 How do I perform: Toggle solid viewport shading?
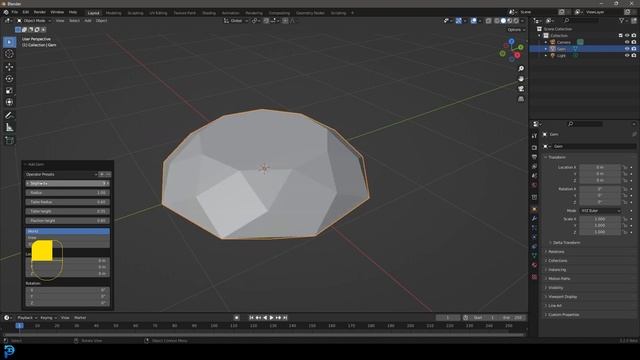click(503, 21)
